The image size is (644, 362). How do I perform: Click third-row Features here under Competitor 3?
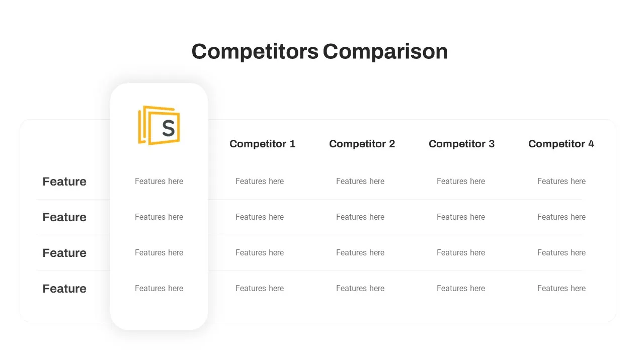click(461, 252)
